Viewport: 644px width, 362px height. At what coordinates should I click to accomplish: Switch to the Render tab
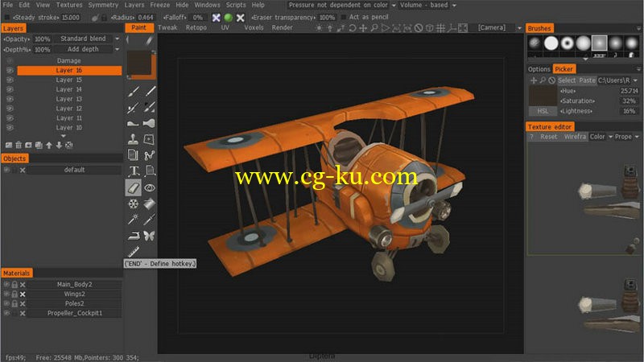[283, 28]
